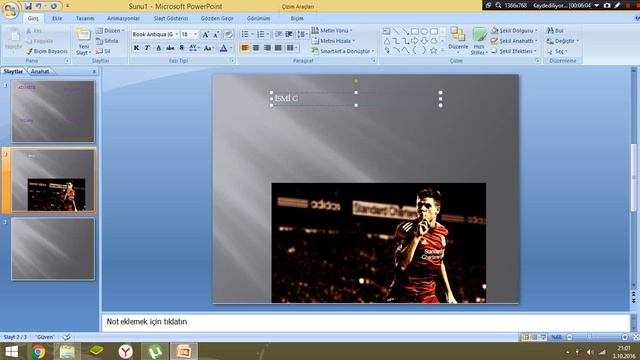Screen dimensions: 640x360
Task: Open the Seç selection dropdown
Action: [x=557, y=51]
